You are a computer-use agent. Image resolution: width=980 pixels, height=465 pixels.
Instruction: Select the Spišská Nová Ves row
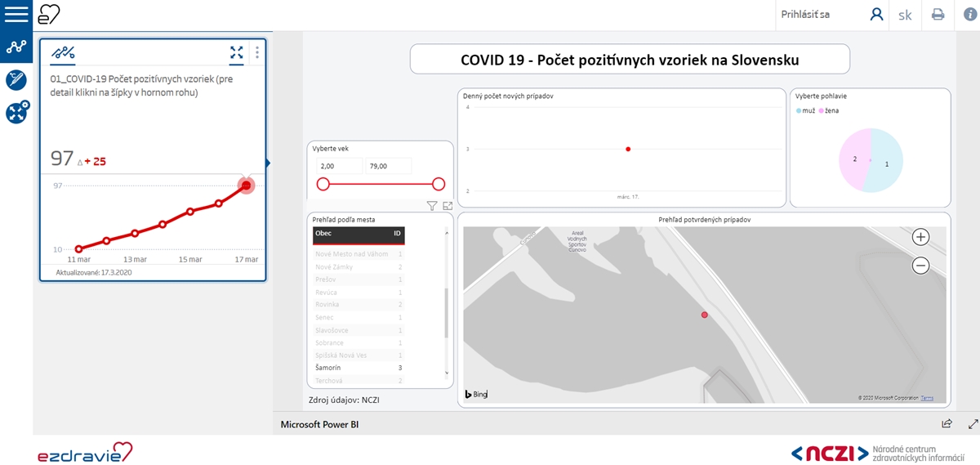(x=359, y=355)
